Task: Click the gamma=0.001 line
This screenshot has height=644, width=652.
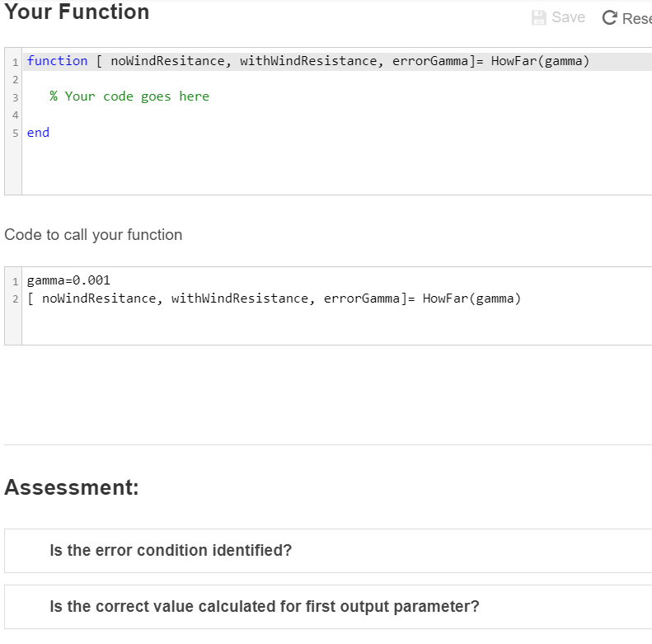Action: [x=68, y=280]
